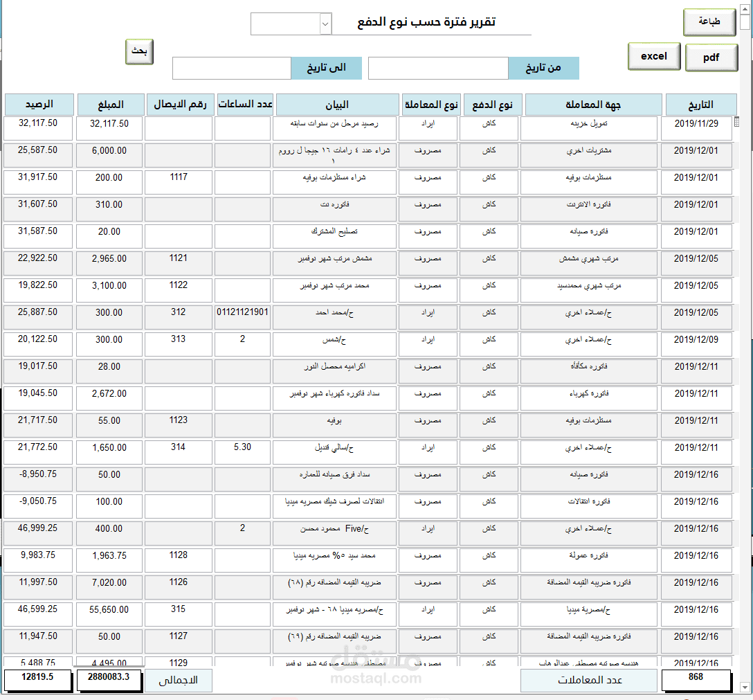Click the عدد المعاملات label
The width and height of the screenshot is (753, 700).
(x=589, y=681)
